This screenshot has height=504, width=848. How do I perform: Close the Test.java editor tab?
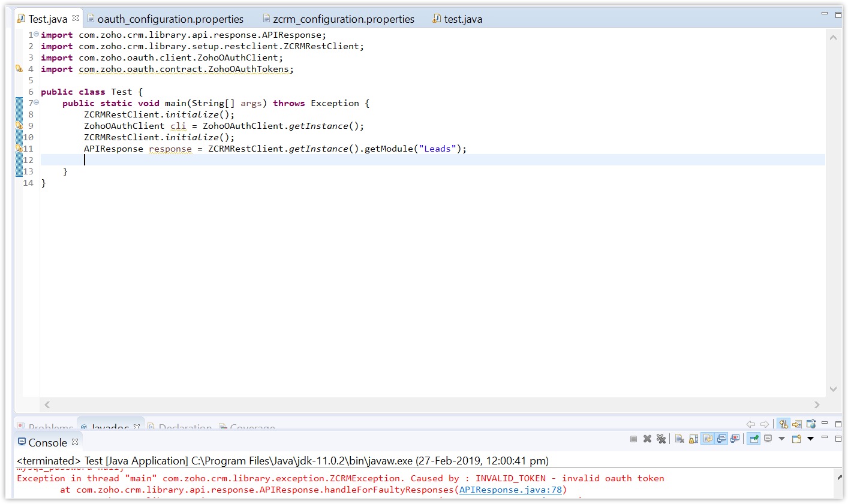point(76,19)
